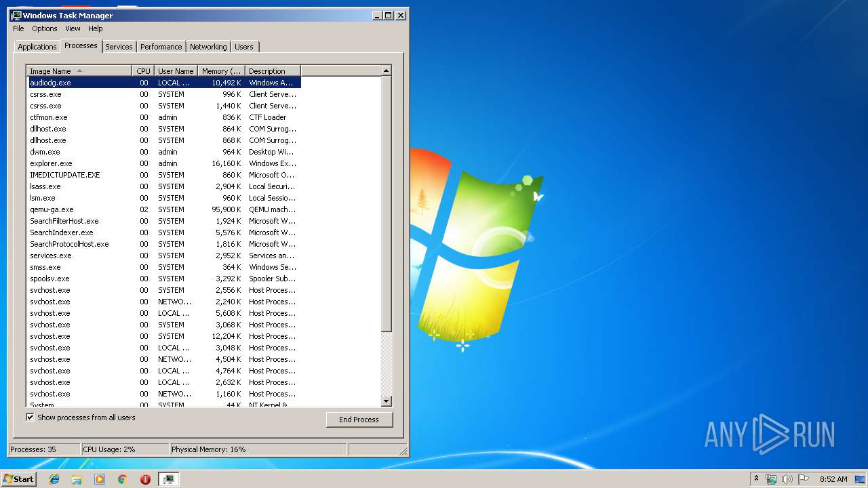Click the Task Manager title bar icon
Image resolution: width=868 pixels, height=488 pixels.
pos(16,15)
